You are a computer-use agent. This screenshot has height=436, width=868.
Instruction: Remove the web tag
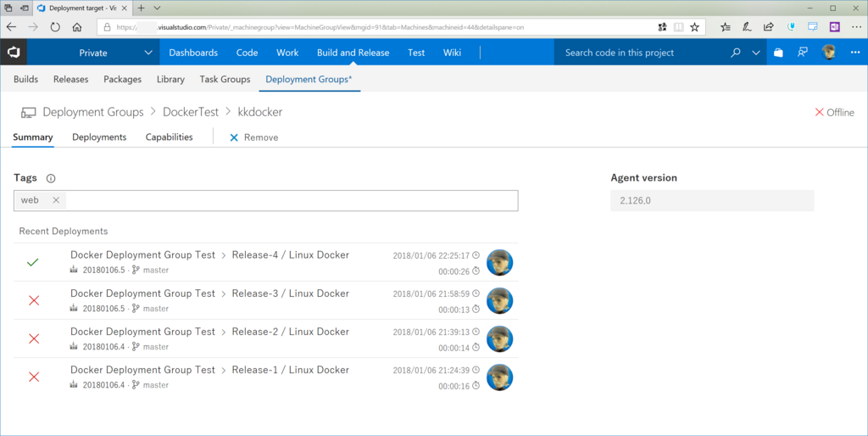pos(56,200)
